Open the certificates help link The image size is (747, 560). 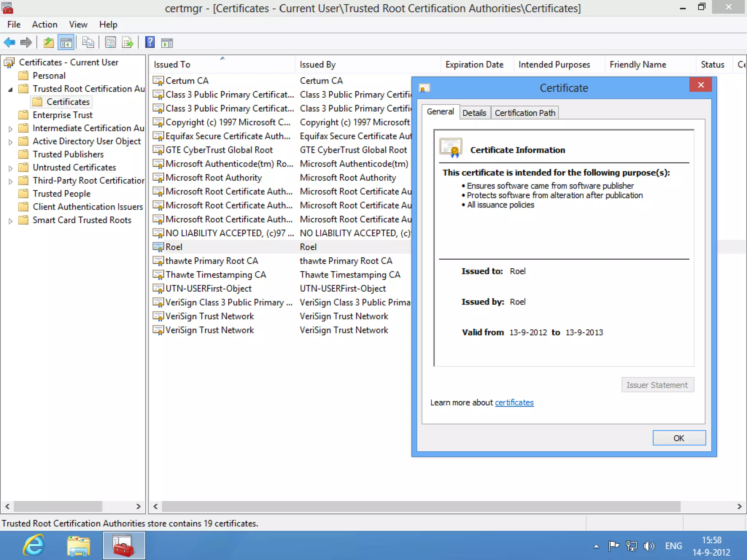pos(514,402)
